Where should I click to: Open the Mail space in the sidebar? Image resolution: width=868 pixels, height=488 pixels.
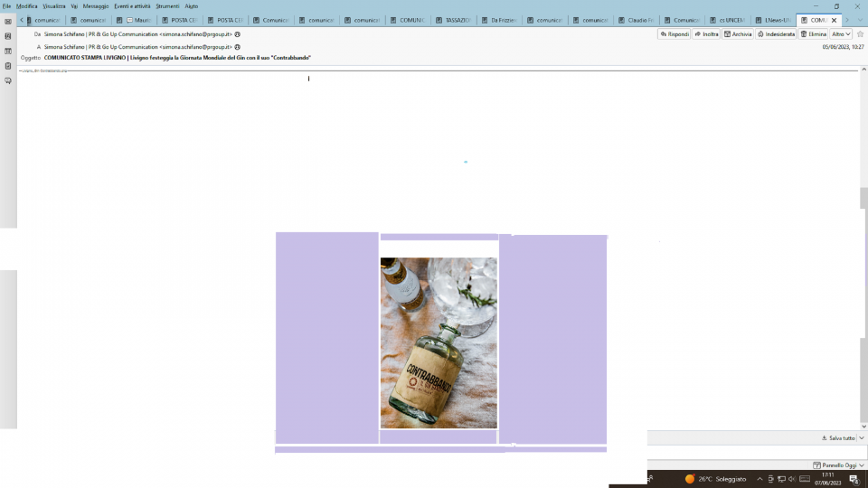[8, 22]
